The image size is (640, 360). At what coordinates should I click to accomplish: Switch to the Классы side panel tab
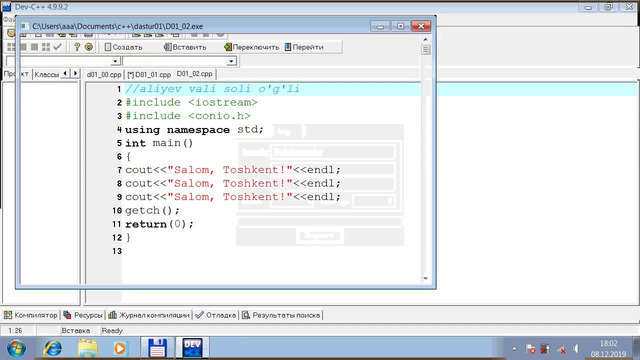click(47, 74)
